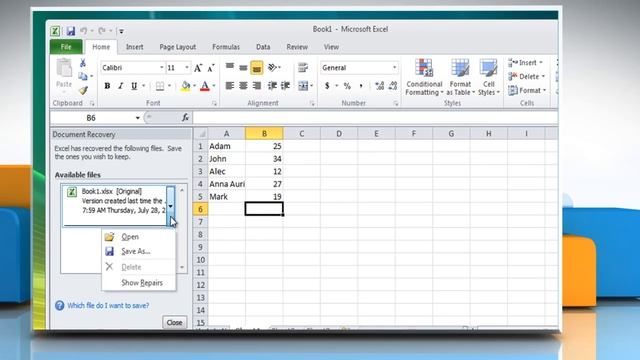Apply the yellow Fill Color bucket
This screenshot has height=360, width=640.
pyautogui.click(x=186, y=86)
